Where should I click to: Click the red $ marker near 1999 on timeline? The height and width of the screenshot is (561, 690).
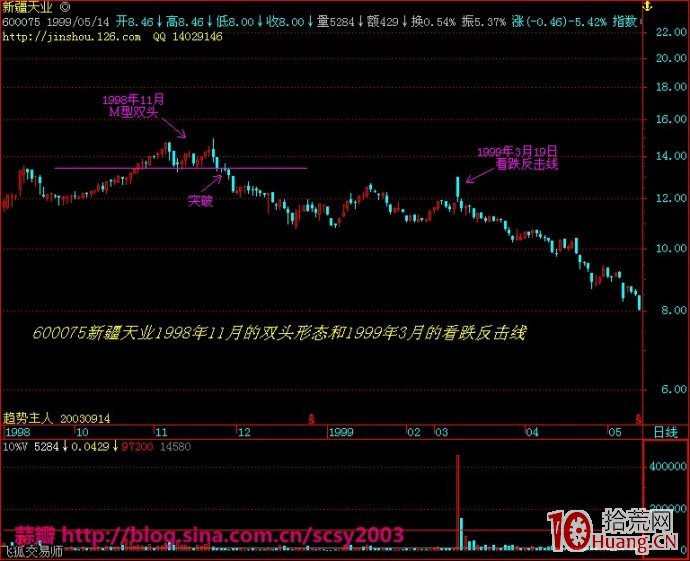[312, 418]
